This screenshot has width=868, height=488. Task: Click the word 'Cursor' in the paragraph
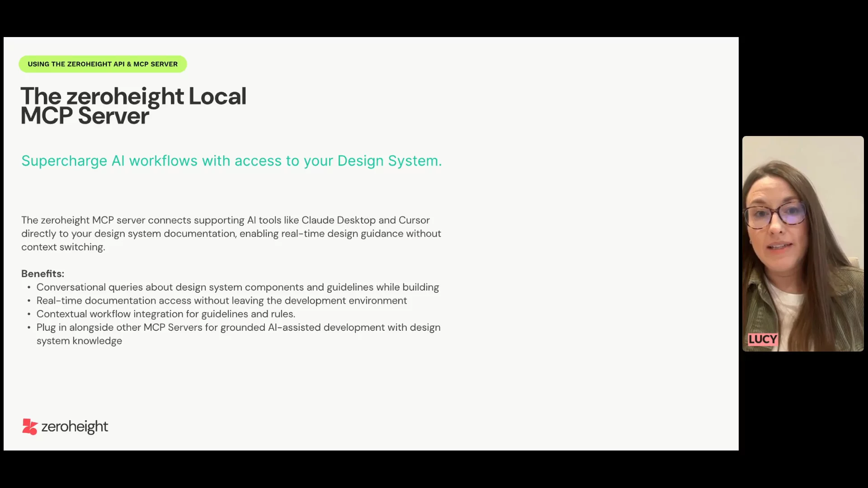point(414,220)
